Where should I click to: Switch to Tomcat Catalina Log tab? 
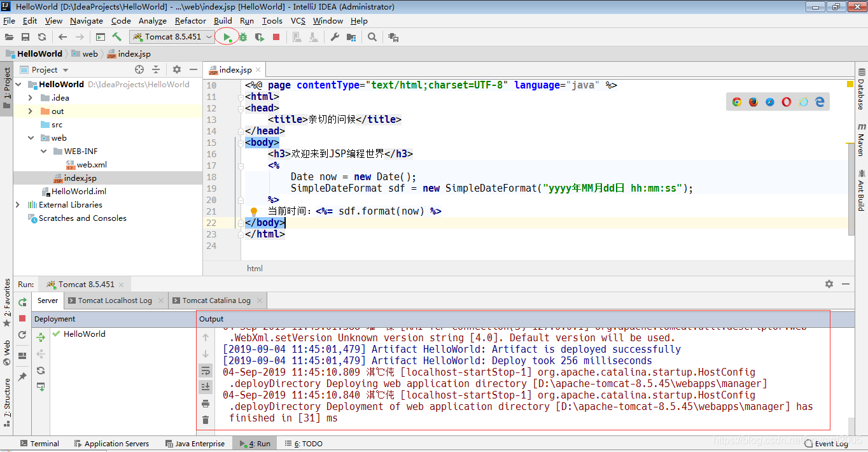[218, 300]
